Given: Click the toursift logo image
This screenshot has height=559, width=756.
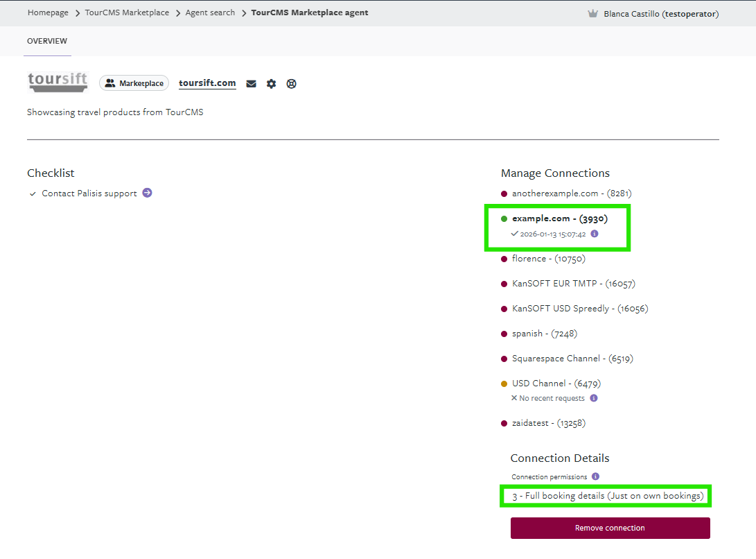Looking at the screenshot, I should click(x=58, y=83).
